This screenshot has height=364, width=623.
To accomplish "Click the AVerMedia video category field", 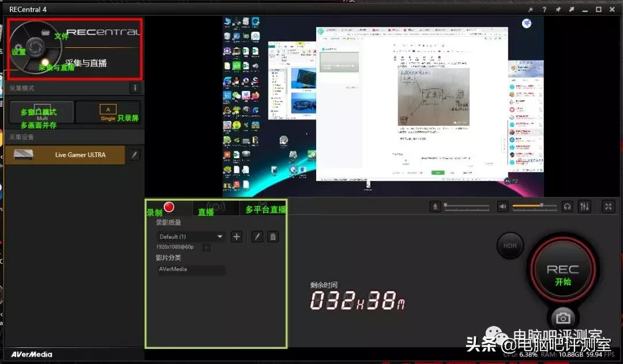I will (x=190, y=269).
